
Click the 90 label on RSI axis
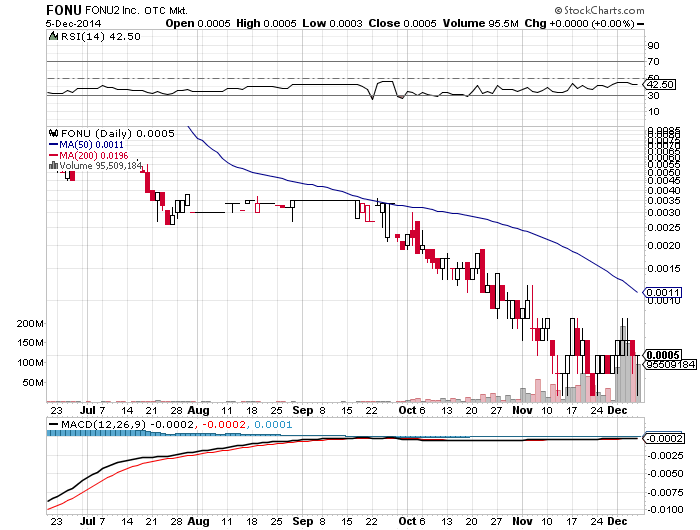click(x=654, y=46)
